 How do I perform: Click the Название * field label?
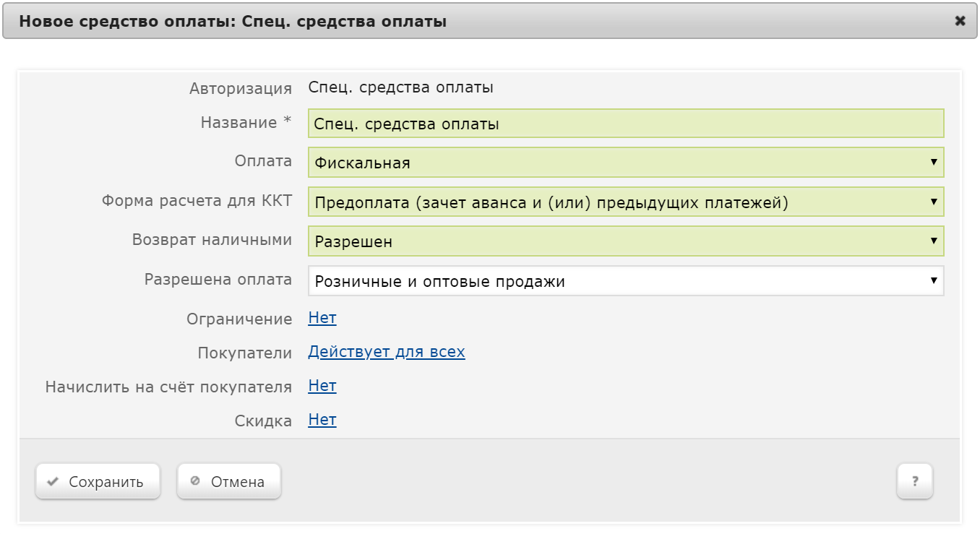pos(246,123)
